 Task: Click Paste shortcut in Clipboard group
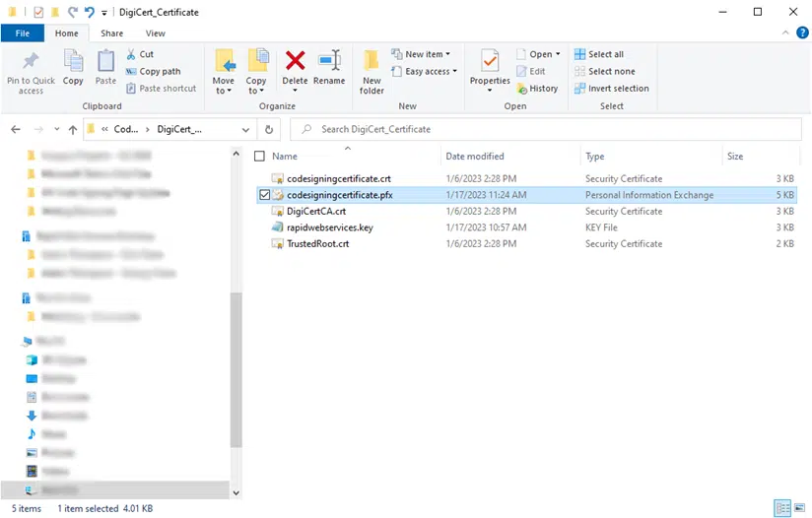click(162, 89)
